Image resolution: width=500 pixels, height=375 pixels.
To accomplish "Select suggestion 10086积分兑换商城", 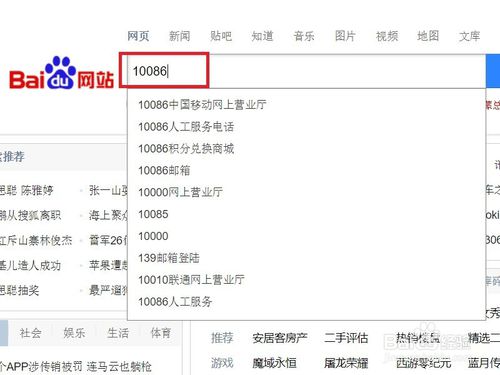I will (x=186, y=148).
